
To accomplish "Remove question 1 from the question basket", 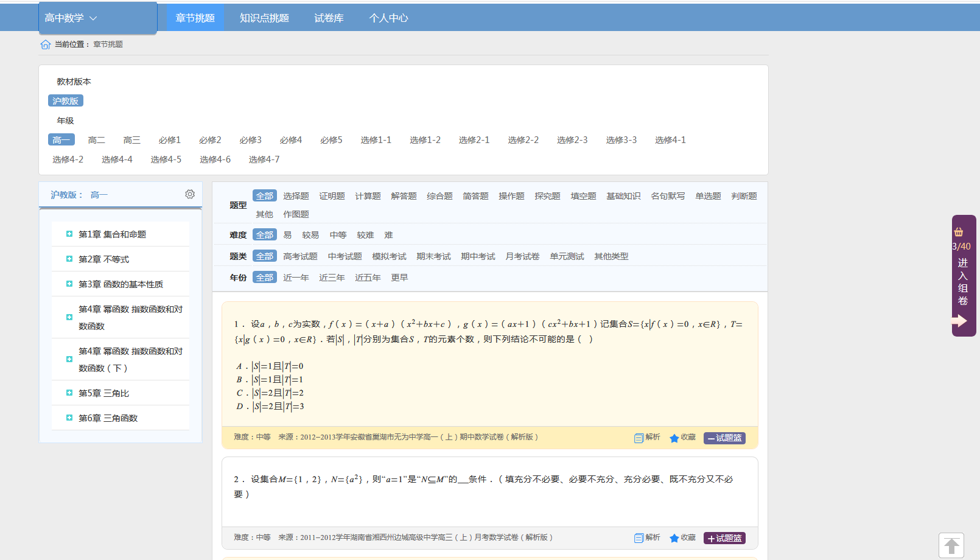I will point(724,438).
